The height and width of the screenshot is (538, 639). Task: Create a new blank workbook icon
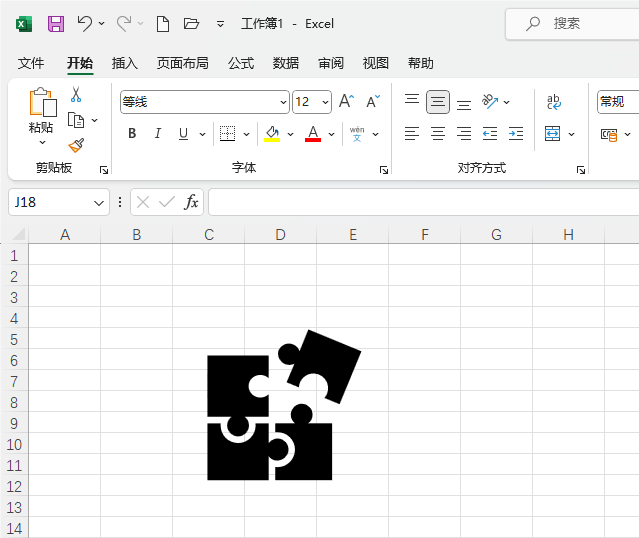(163, 24)
